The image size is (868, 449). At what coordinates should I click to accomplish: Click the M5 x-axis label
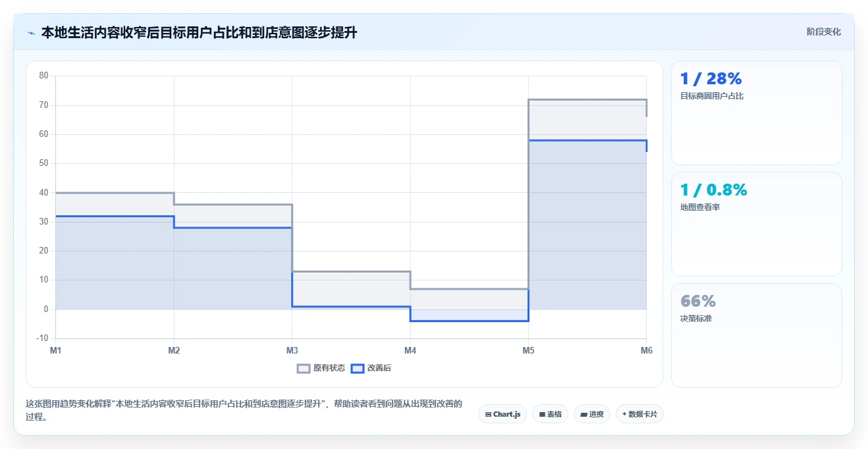(x=528, y=350)
